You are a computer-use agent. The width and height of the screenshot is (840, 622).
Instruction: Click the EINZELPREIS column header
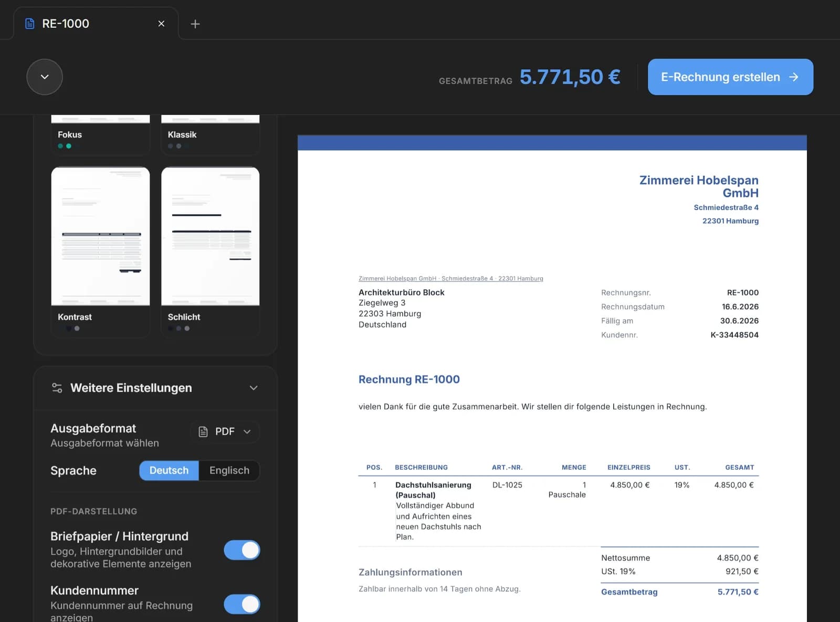coord(628,467)
